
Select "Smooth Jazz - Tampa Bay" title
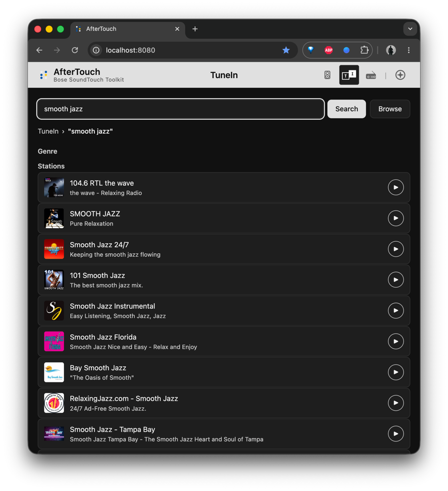coord(112,430)
